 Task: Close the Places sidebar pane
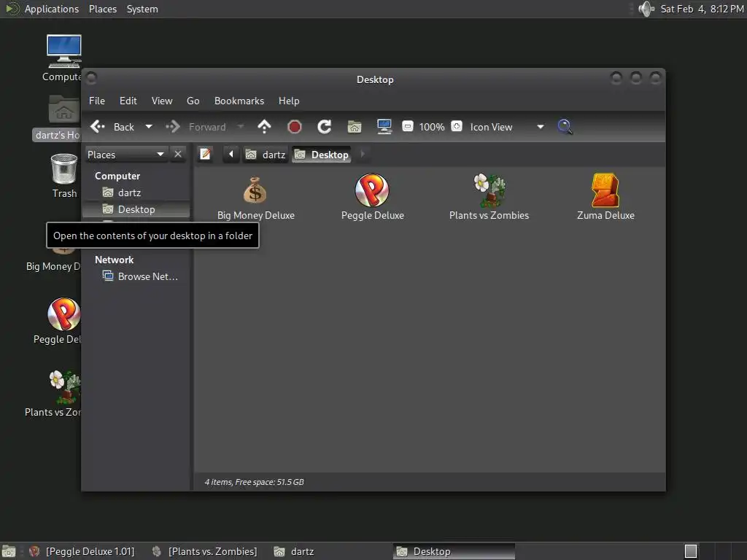pyautogui.click(x=178, y=155)
